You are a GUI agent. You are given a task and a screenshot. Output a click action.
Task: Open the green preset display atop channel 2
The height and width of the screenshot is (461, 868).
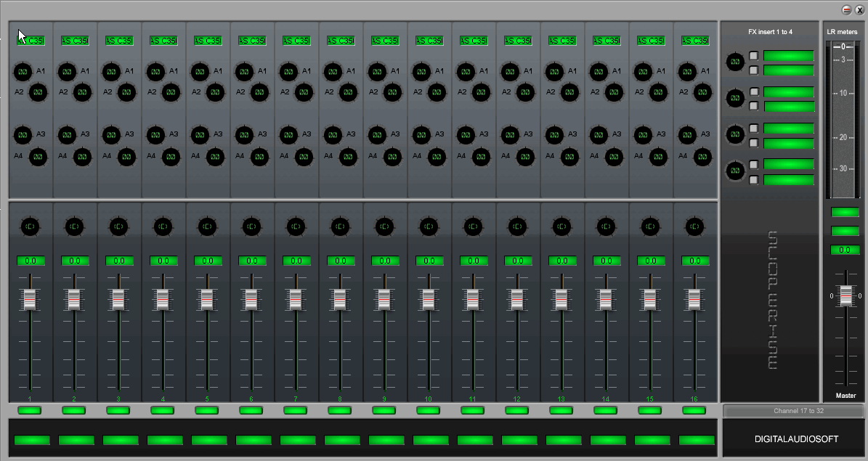point(75,41)
